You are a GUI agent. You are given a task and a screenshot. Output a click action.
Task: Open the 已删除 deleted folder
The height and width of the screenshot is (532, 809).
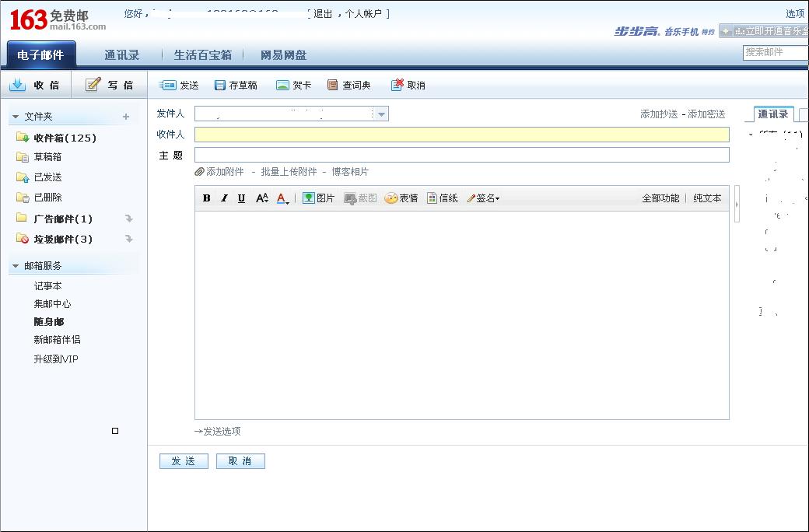pyautogui.click(x=47, y=197)
